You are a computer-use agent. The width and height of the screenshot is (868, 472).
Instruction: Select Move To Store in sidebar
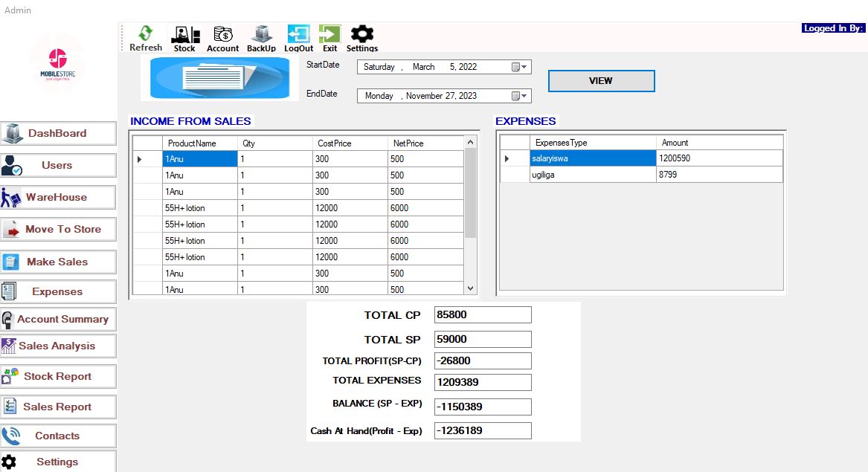(x=58, y=229)
